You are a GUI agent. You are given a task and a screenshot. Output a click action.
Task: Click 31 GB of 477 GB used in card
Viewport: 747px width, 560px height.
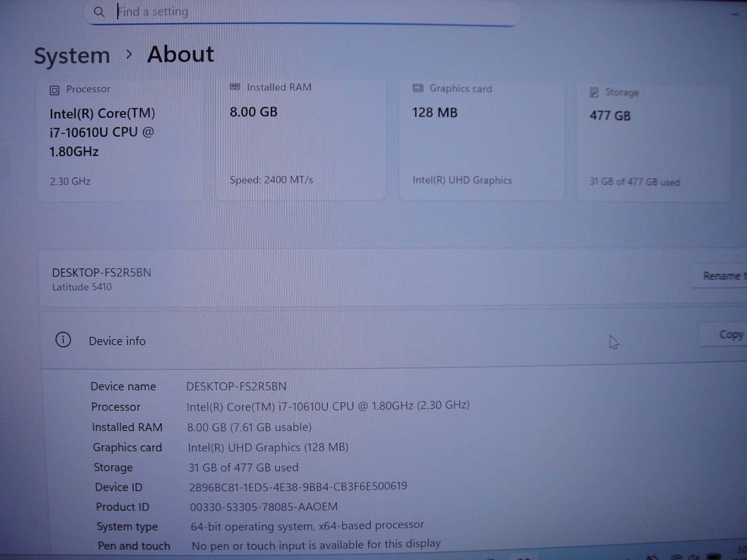tap(634, 182)
